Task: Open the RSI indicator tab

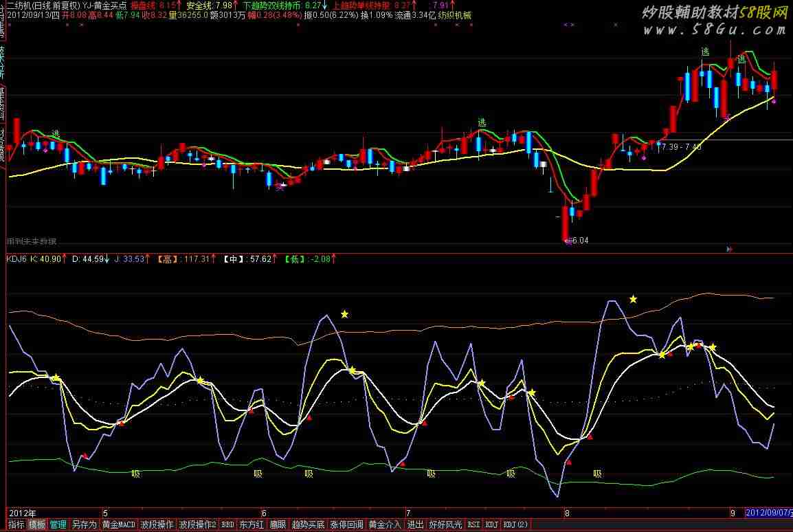Action: point(474,525)
